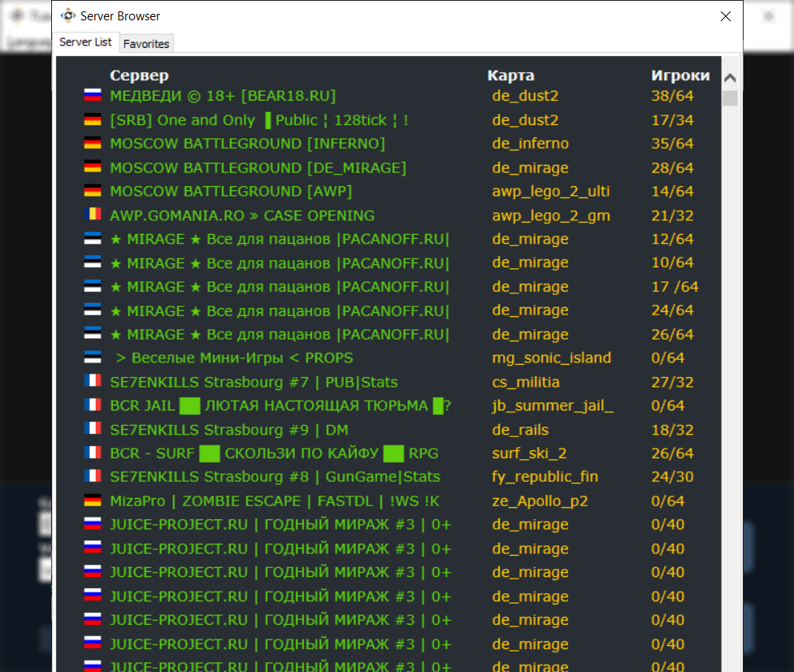Click the Server Browser app icon in title bar
The image size is (794, 672).
pos(67,16)
